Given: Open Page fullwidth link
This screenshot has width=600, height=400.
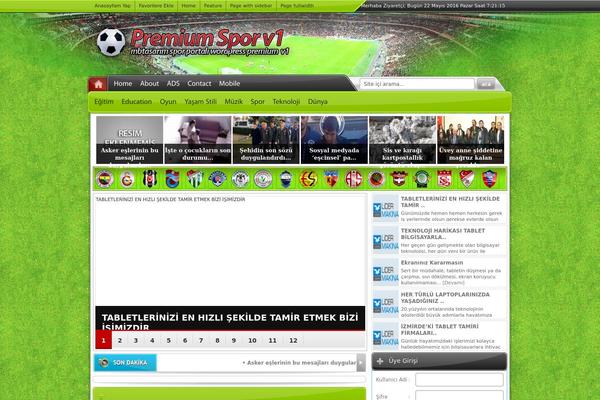Looking at the screenshot, I should click(x=297, y=6).
